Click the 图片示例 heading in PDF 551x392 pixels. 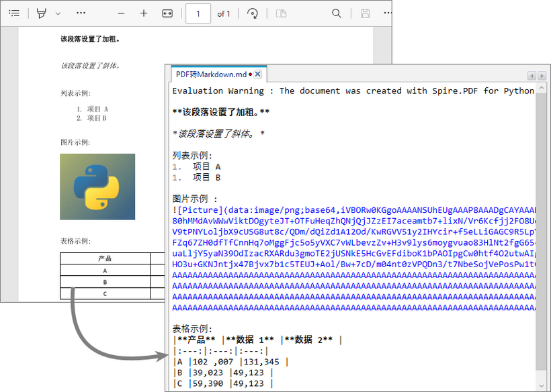coord(75,142)
